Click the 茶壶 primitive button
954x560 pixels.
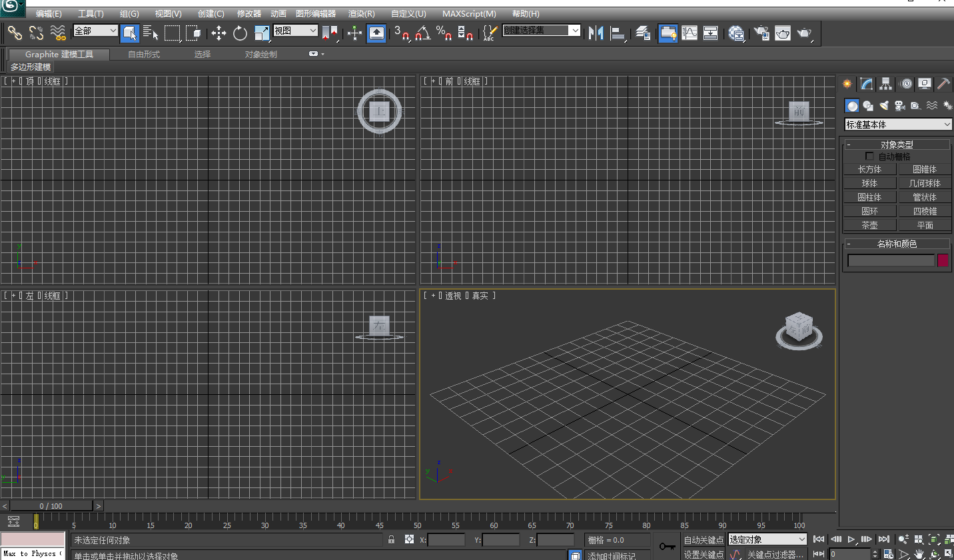(x=870, y=224)
